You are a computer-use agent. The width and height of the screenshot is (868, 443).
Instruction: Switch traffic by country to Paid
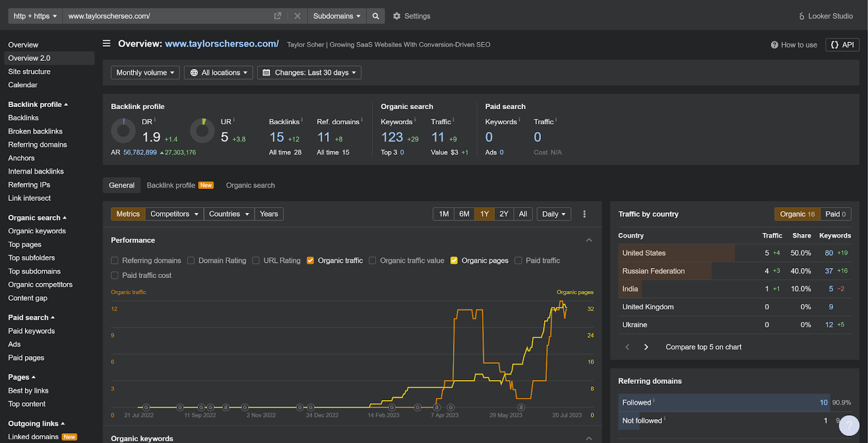tap(835, 214)
